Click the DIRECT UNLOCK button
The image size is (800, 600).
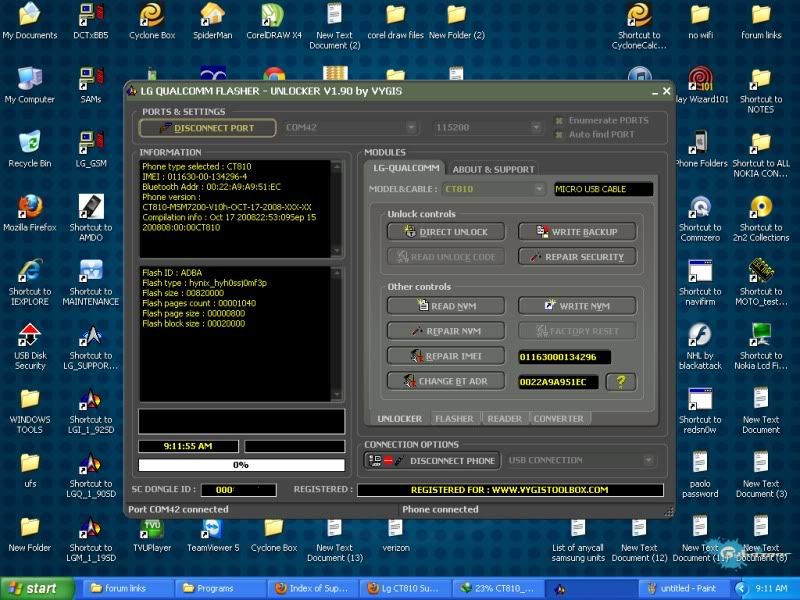click(446, 232)
